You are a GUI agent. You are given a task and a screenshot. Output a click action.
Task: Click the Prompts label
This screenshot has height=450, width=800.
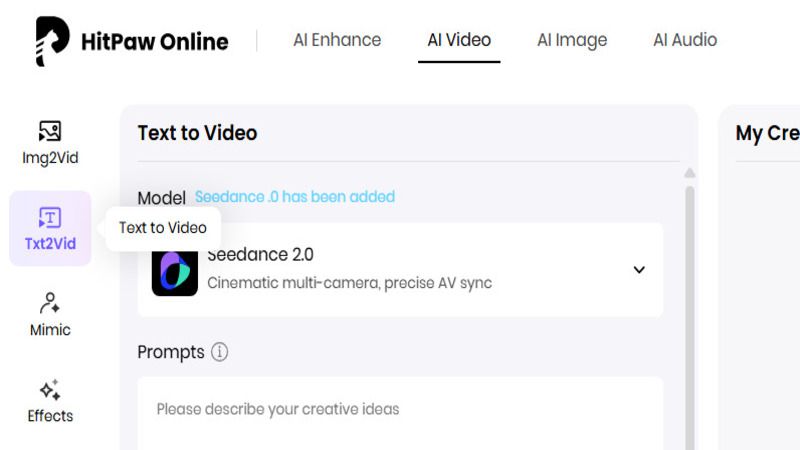[x=171, y=352]
